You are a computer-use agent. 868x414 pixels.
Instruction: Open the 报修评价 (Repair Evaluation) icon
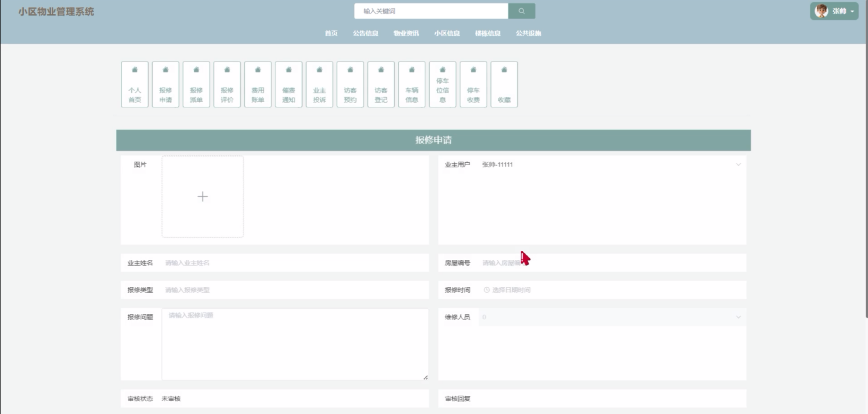(x=227, y=84)
